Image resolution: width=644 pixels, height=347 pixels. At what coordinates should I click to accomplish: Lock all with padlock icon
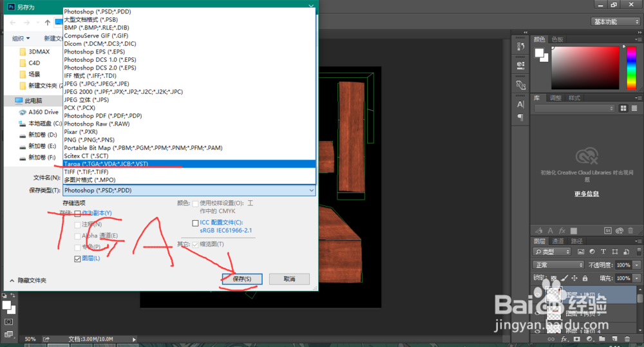[585, 278]
